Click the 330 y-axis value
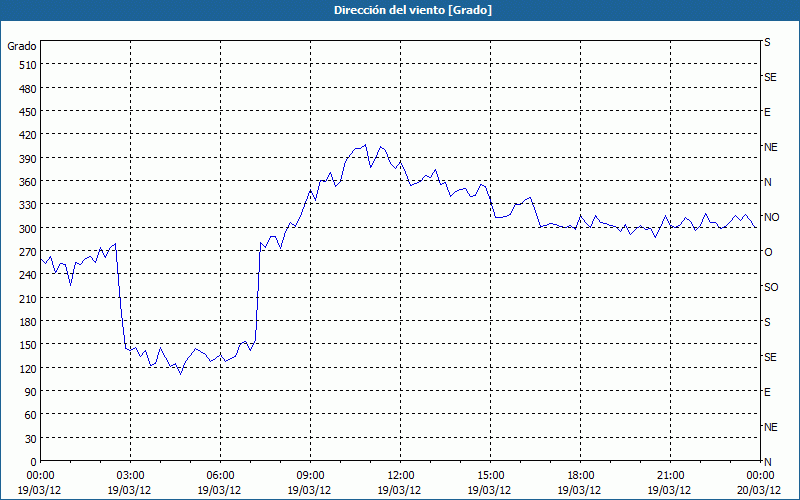This screenshot has width=800, height=500. 29,205
